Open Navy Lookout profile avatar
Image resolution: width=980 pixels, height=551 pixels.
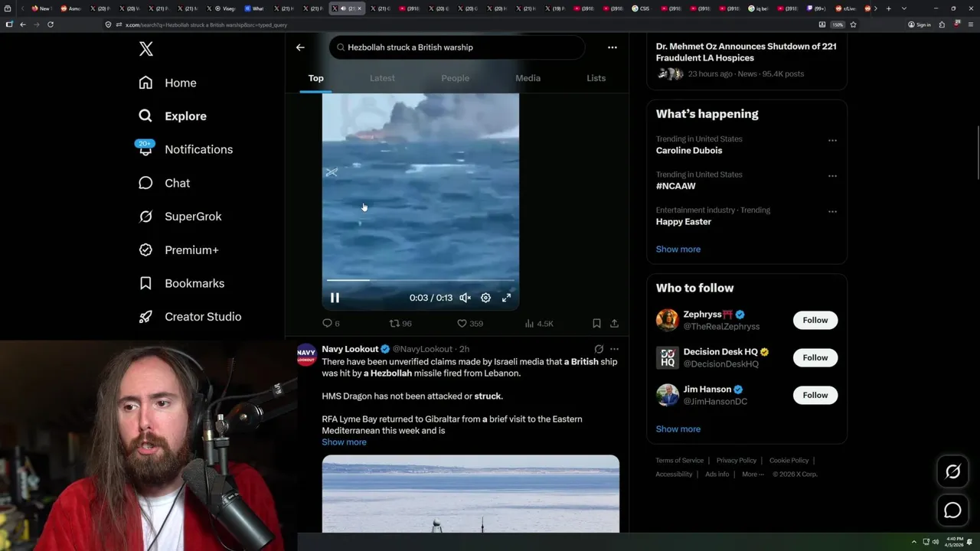pos(306,354)
